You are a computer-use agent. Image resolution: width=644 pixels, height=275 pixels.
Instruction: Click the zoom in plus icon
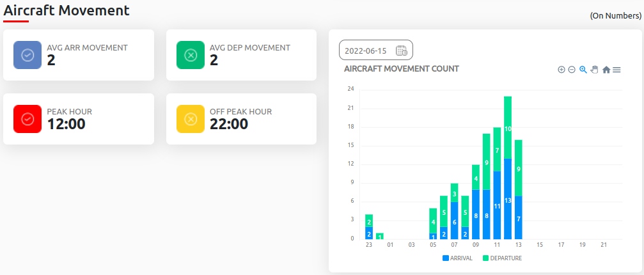pyautogui.click(x=562, y=70)
